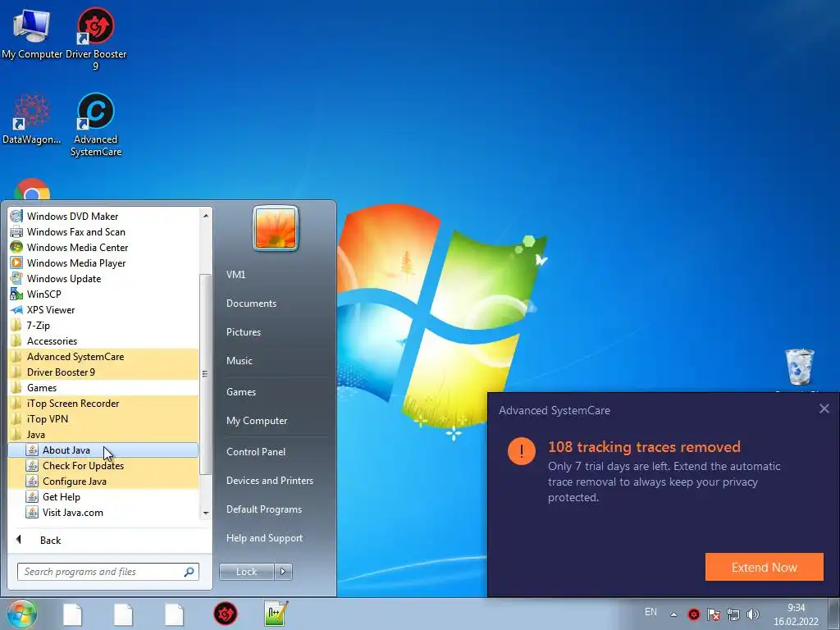
Task: Click the programs list scrollbar down arrow
Action: coord(205,514)
